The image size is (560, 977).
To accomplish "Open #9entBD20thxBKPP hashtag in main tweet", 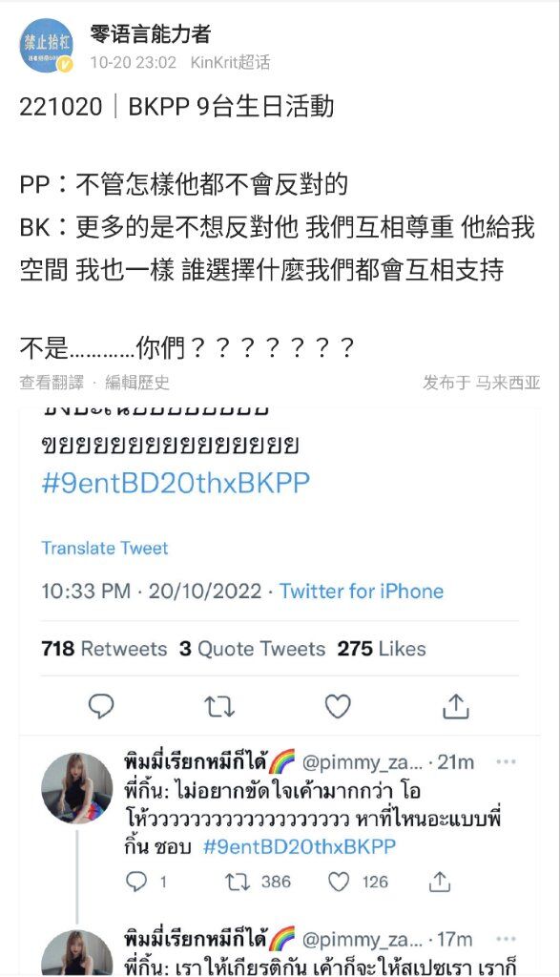I will point(176,484).
